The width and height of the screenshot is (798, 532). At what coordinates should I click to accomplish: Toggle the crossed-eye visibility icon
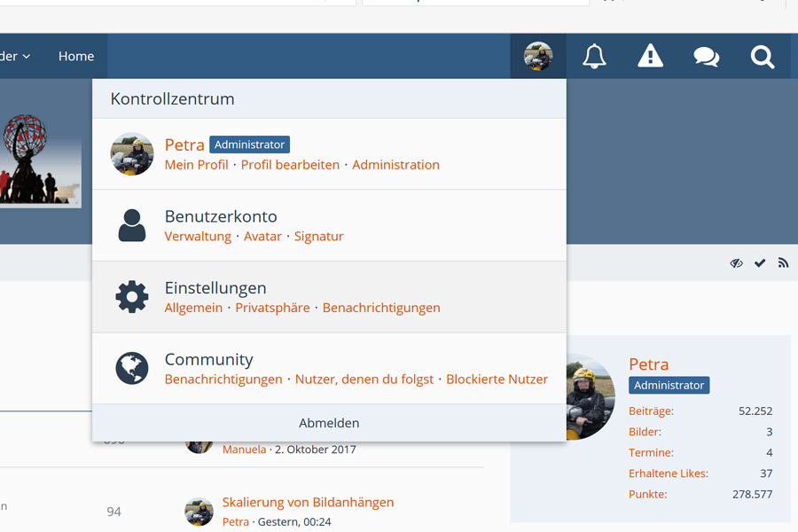(x=736, y=263)
